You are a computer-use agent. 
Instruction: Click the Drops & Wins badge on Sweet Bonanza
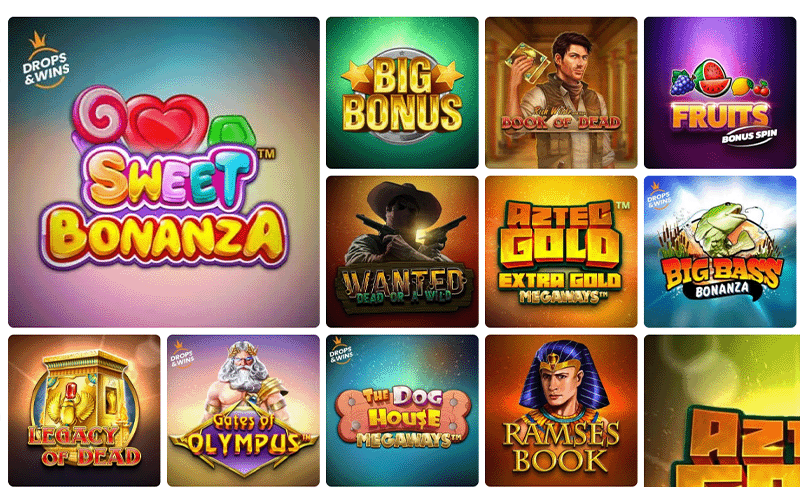click(x=45, y=61)
